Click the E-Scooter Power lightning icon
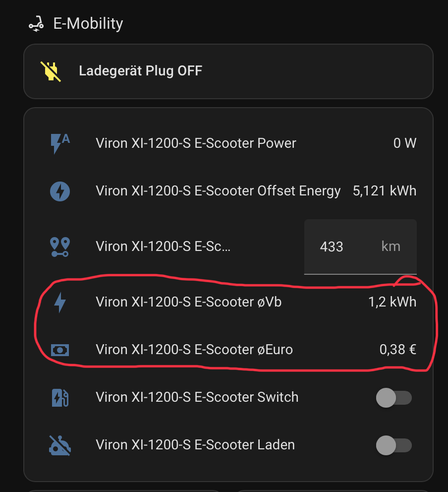This screenshot has width=448, height=492. click(x=60, y=143)
